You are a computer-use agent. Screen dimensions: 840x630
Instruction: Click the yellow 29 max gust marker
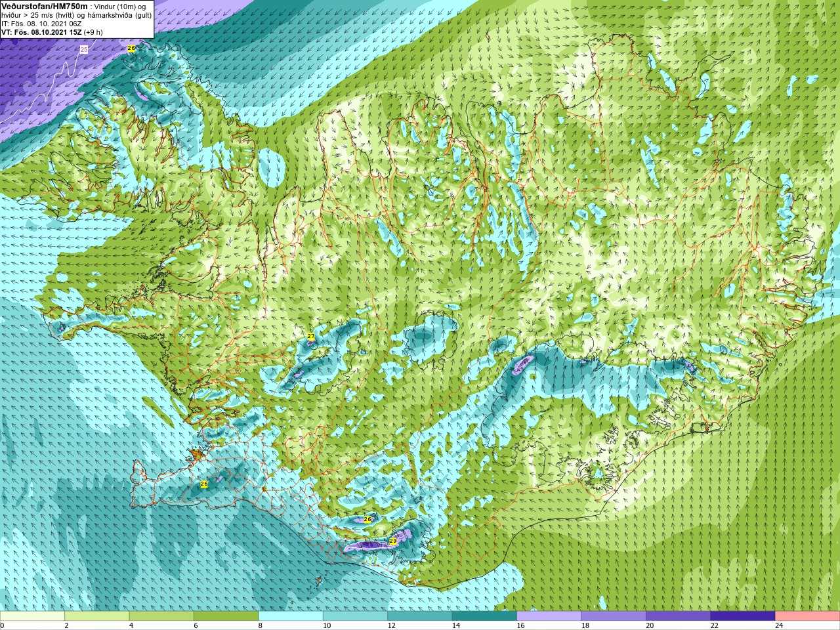tap(393, 541)
